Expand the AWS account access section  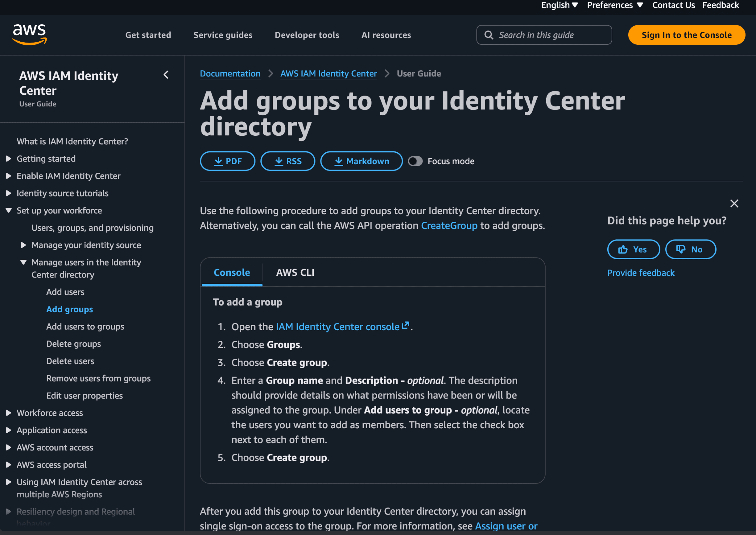tap(9, 447)
